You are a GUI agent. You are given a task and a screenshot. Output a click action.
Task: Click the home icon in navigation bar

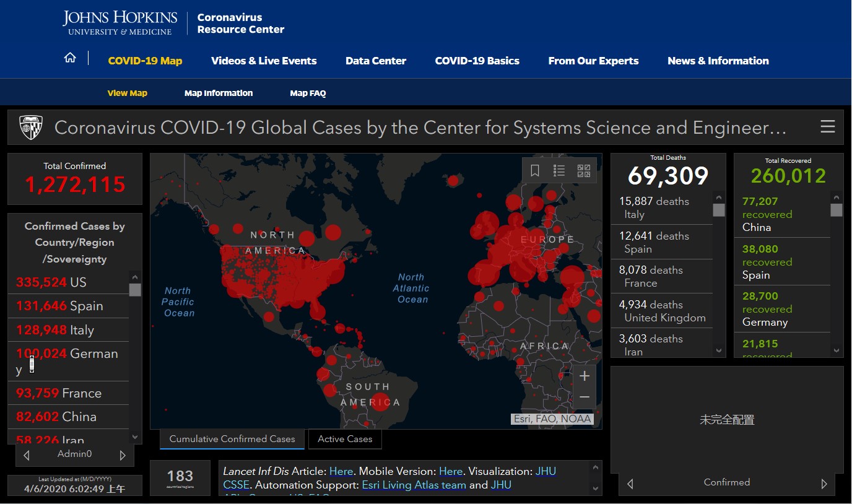pos(70,58)
